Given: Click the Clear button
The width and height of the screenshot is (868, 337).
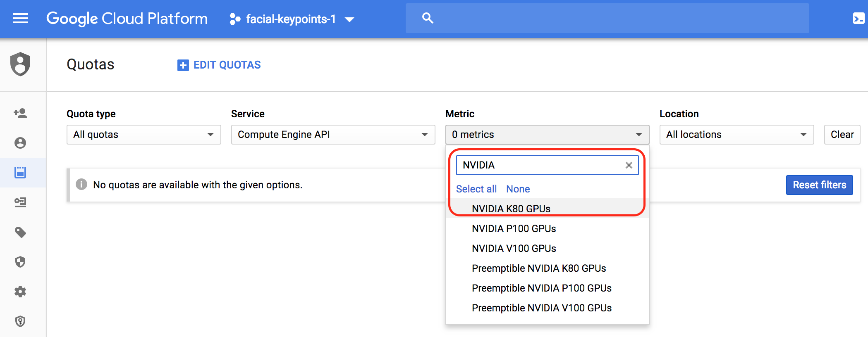Looking at the screenshot, I should point(842,135).
